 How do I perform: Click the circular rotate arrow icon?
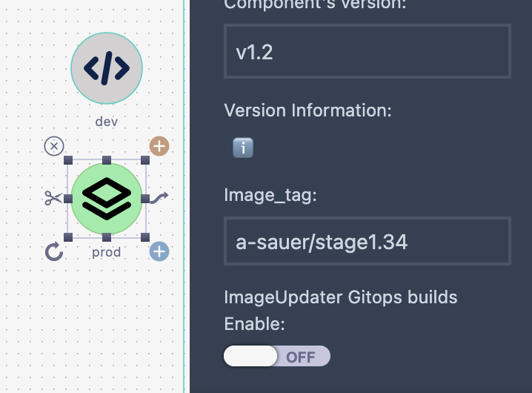53,252
